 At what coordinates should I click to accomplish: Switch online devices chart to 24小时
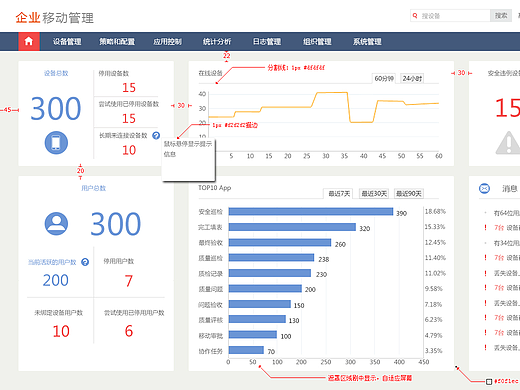(x=412, y=78)
